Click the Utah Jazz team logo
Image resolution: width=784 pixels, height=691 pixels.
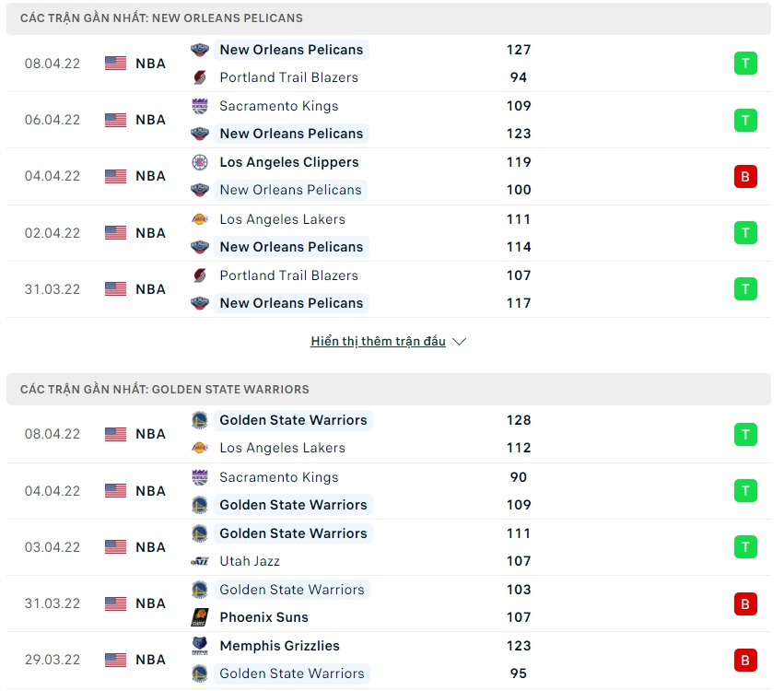click(x=200, y=561)
